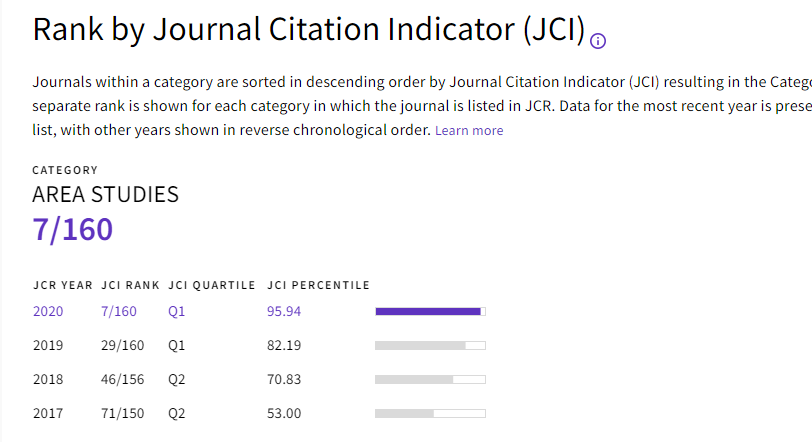Click the AREA STUDIES category name
Screen dimensions: 812x442
106,194
